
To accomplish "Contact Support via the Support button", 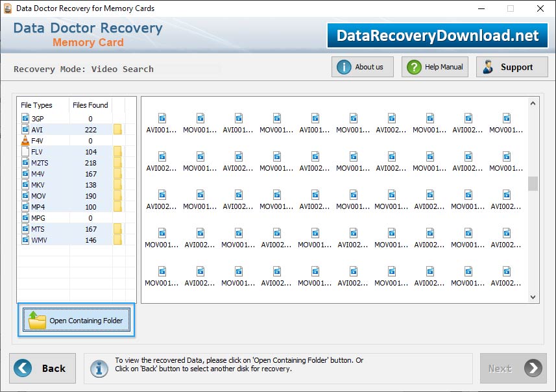I will pos(512,67).
